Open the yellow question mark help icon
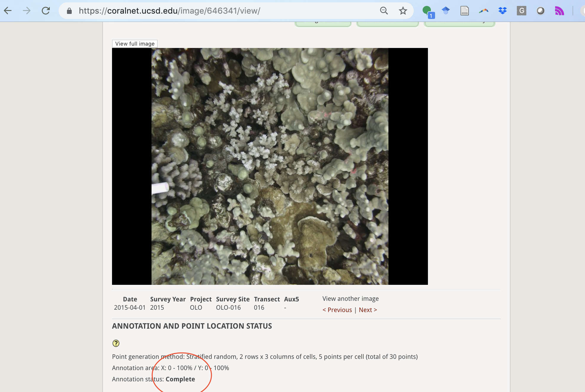 coord(116,343)
